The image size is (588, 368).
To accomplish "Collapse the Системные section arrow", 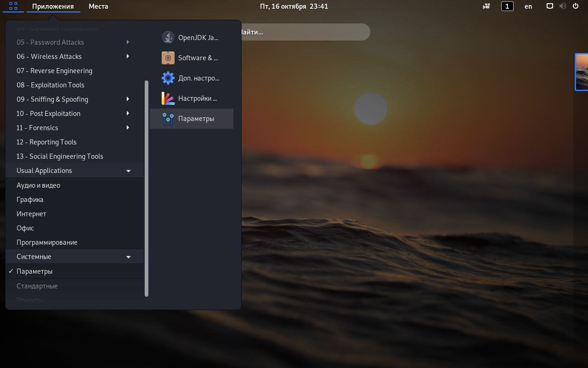I will (x=129, y=257).
